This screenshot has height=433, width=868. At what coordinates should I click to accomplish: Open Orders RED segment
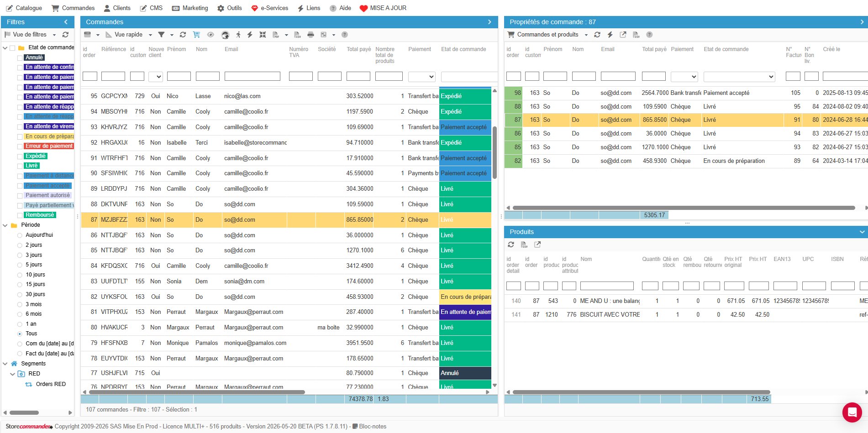[51, 384]
